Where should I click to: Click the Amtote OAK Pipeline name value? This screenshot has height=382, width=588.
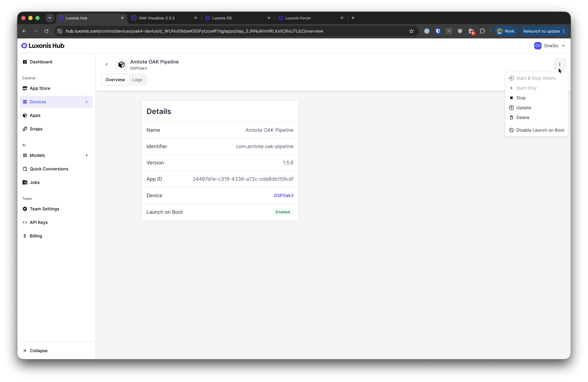269,130
